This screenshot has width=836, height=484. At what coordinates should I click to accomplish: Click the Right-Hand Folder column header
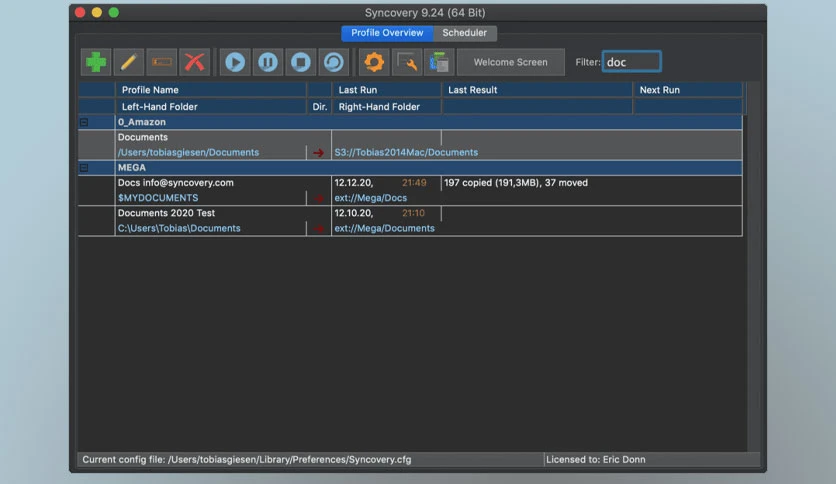point(387,107)
